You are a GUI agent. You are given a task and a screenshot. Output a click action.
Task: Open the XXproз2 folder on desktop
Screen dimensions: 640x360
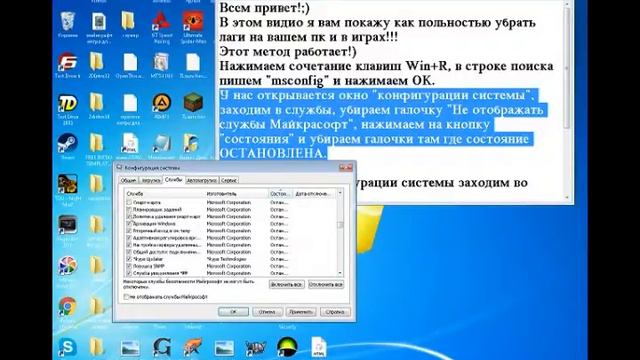click(97, 62)
